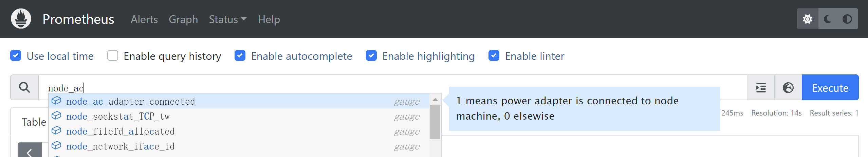The image size is (868, 157).
Task: Choose node_sockstat_TCP_tw from suggestions
Action: (x=118, y=116)
